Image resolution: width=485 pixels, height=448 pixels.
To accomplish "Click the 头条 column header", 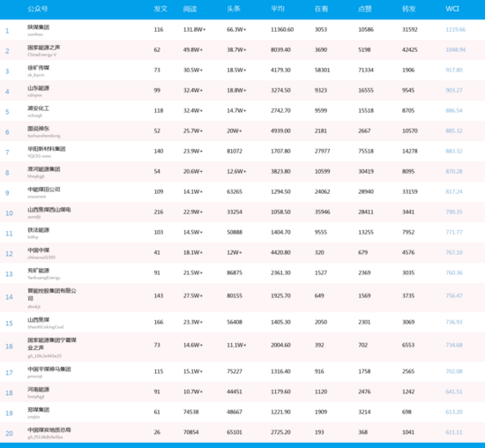I will coord(234,9).
